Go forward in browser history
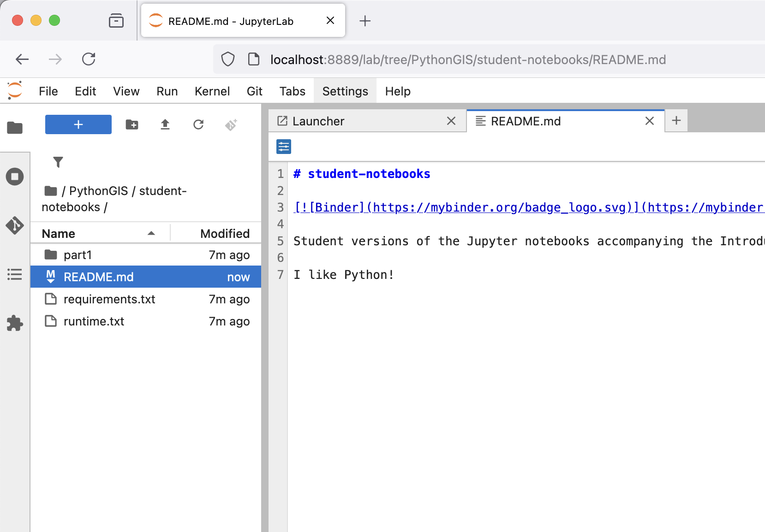This screenshot has height=532, width=765. [55, 59]
